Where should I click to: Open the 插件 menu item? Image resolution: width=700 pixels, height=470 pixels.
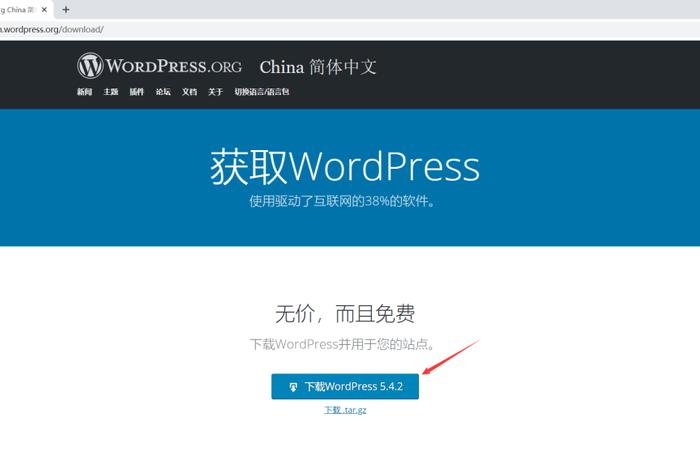(137, 92)
